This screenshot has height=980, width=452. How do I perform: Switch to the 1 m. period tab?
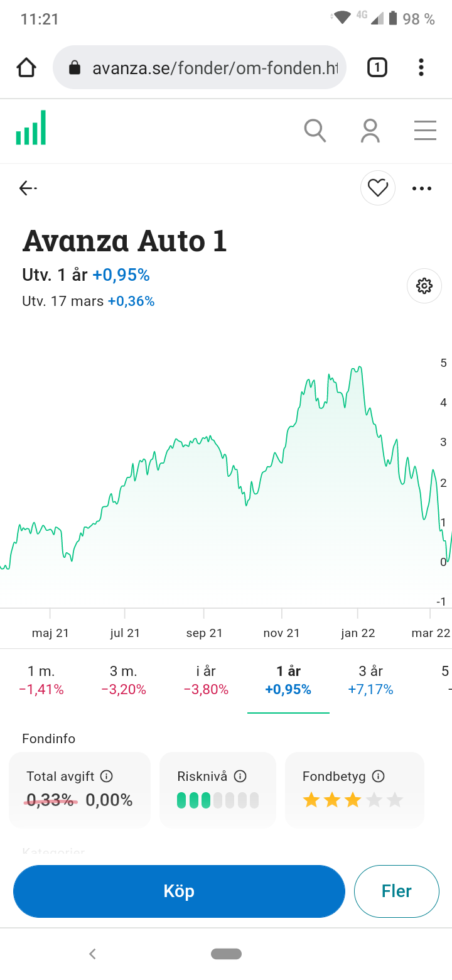pos(41,680)
